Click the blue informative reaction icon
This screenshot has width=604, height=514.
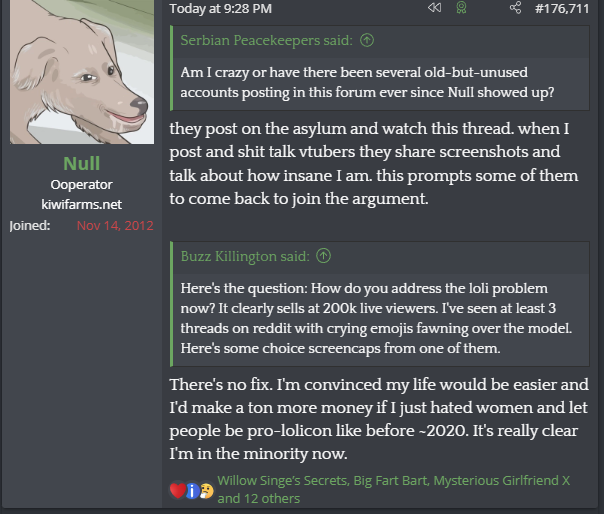tap(192, 490)
